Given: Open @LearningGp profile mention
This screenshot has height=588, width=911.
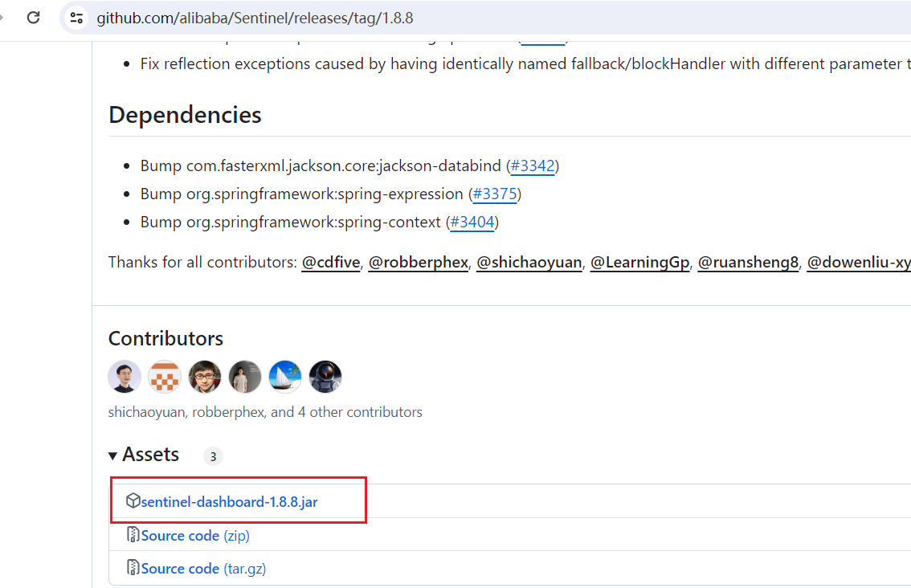Looking at the screenshot, I should click(639, 263).
